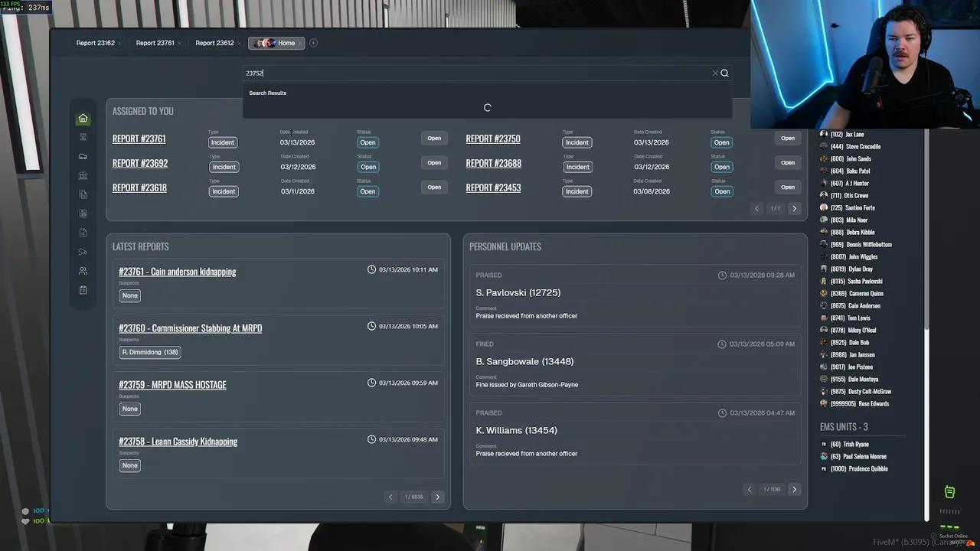Open the courthouse building sidebar icon

pyautogui.click(x=83, y=175)
